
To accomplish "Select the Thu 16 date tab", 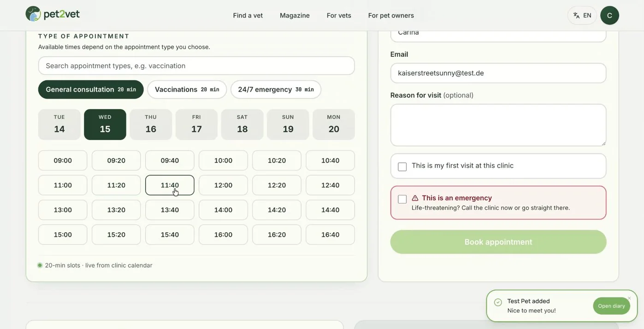I will (x=151, y=124).
